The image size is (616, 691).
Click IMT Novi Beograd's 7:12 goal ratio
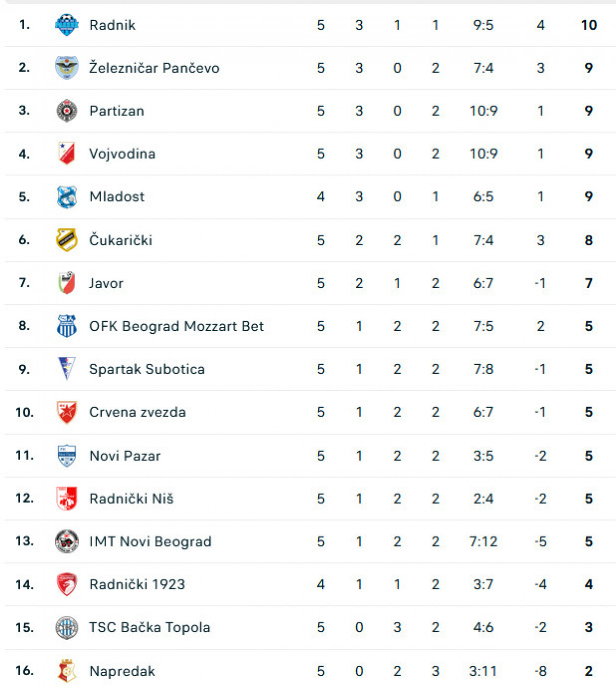(x=483, y=541)
